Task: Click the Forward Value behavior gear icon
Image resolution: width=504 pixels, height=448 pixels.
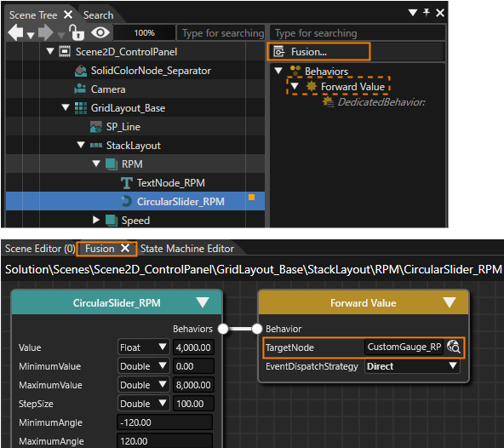Action: [311, 86]
